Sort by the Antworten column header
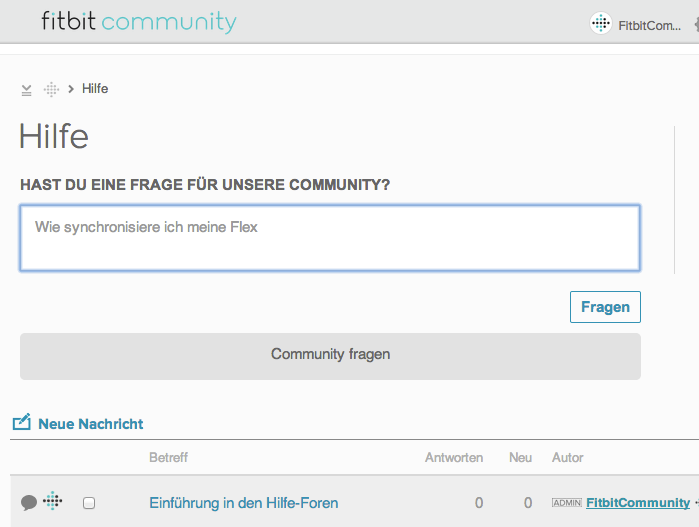The width and height of the screenshot is (699, 527). click(454, 457)
